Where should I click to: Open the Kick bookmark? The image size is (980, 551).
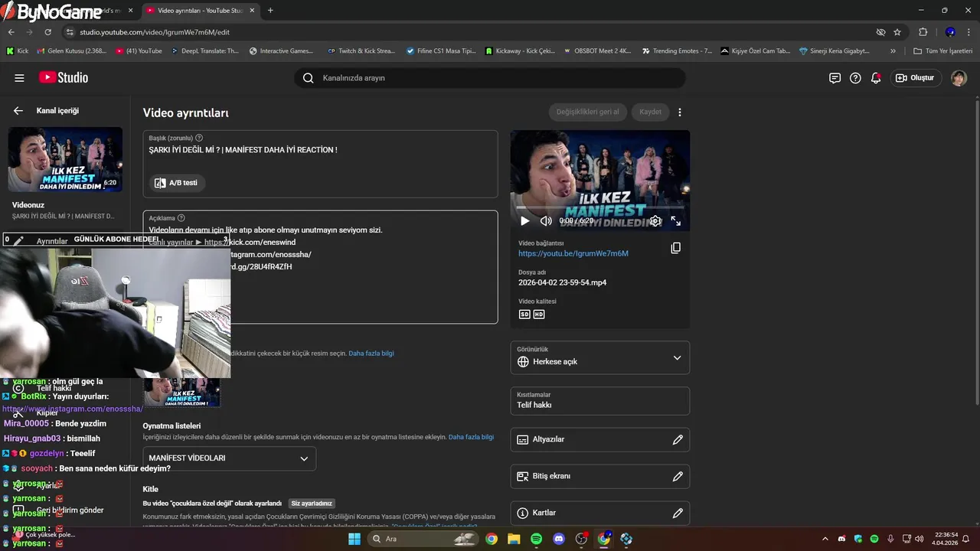pos(18,51)
